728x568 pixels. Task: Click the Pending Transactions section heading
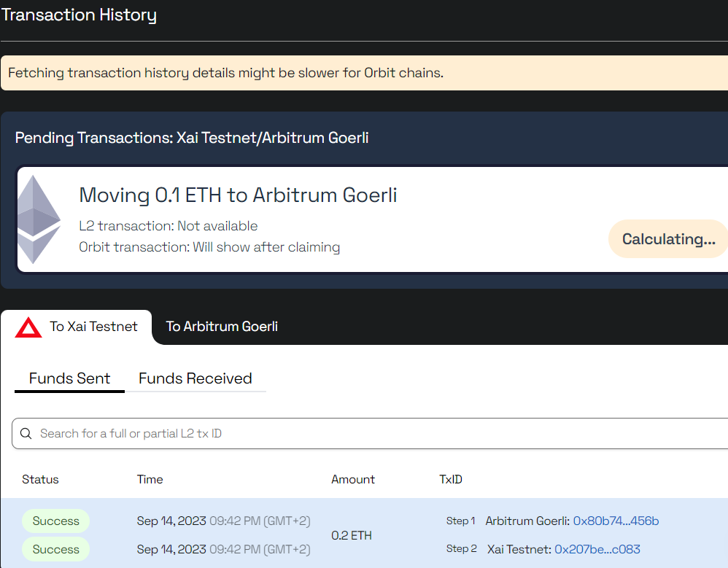(x=192, y=138)
